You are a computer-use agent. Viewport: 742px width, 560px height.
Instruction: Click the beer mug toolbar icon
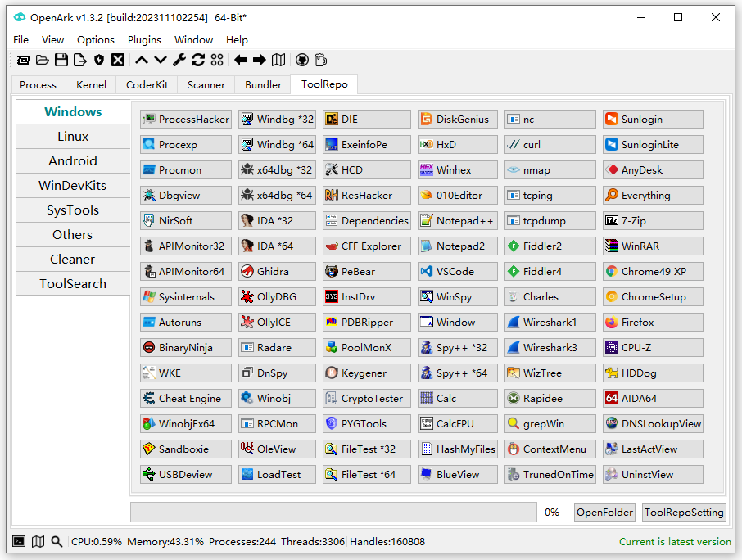tap(321, 60)
